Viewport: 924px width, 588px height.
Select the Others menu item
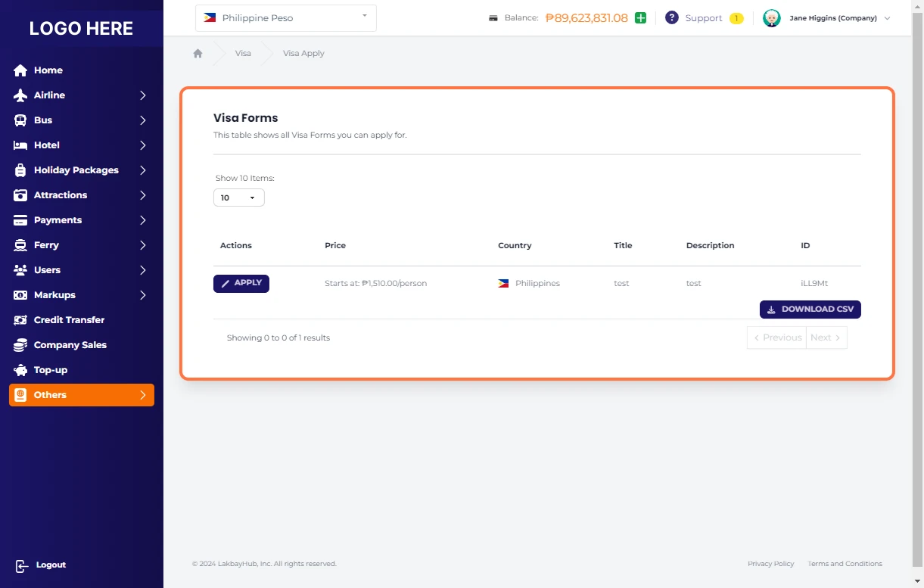[x=81, y=395]
